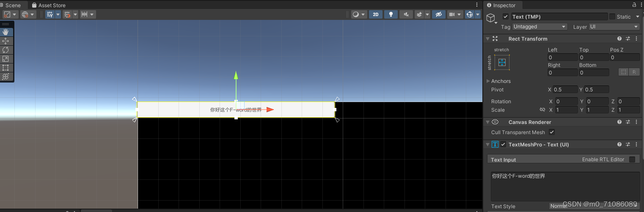Viewport: 644px width, 212px height.
Task: Open the Tag dropdown showing Untagged
Action: [539, 27]
